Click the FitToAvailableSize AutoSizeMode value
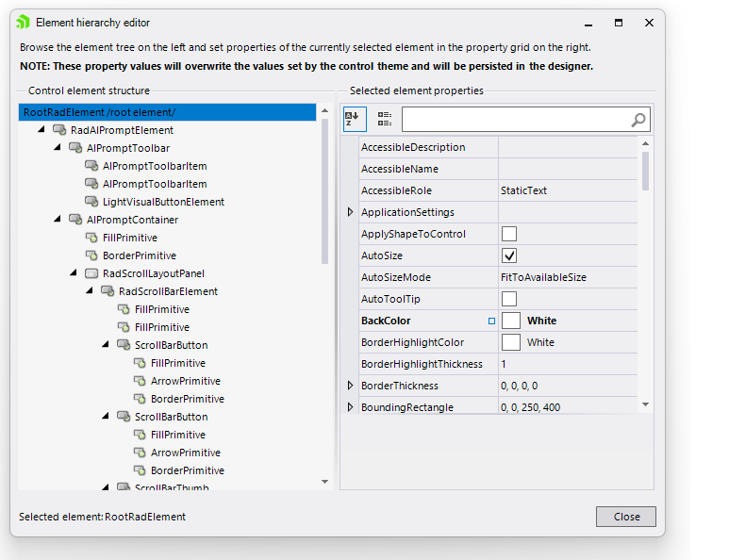729x560 pixels. [x=543, y=277]
